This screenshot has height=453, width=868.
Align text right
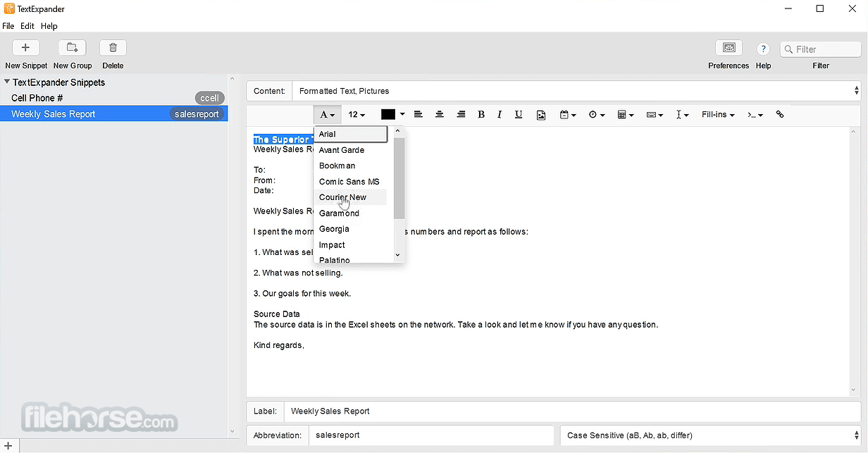[x=461, y=114]
